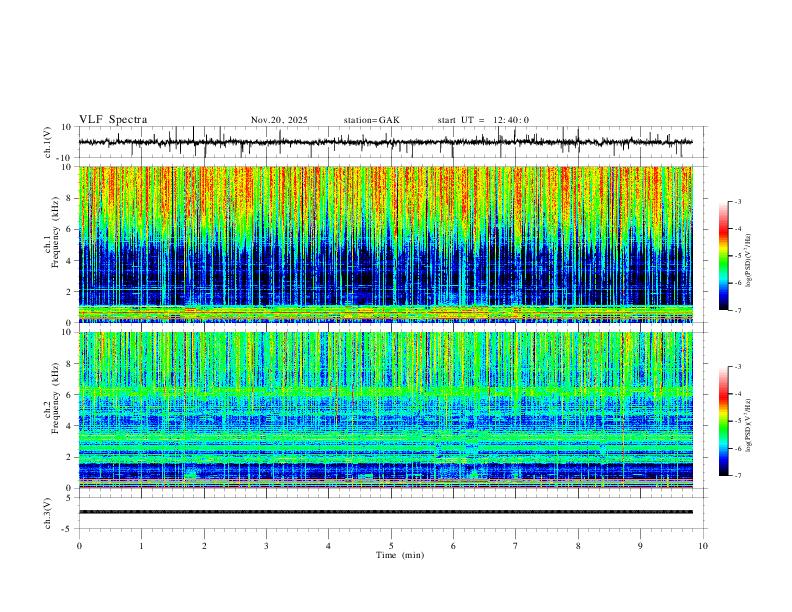Click the time axis tick label '0'
Viewport: 792px width, 612px height.
click(79, 546)
